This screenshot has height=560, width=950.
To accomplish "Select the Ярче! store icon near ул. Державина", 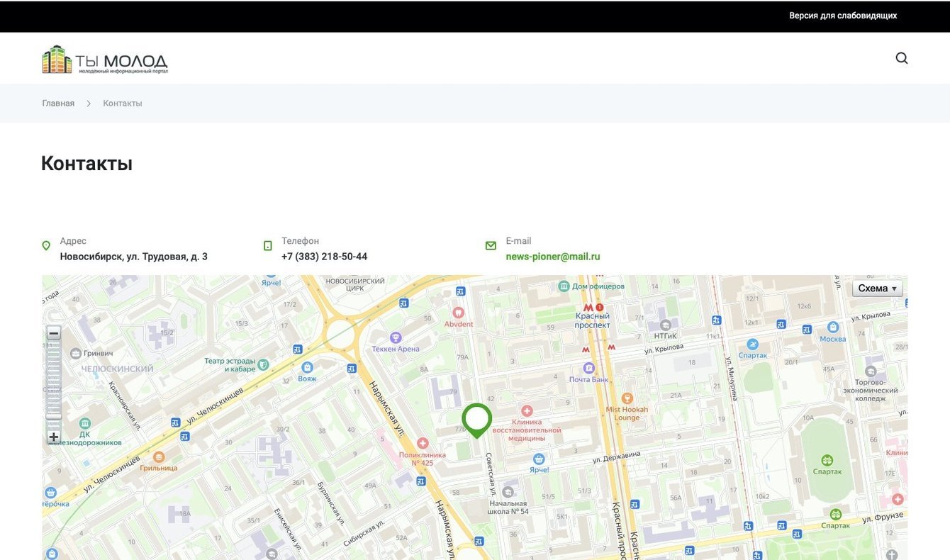I will point(539,459).
